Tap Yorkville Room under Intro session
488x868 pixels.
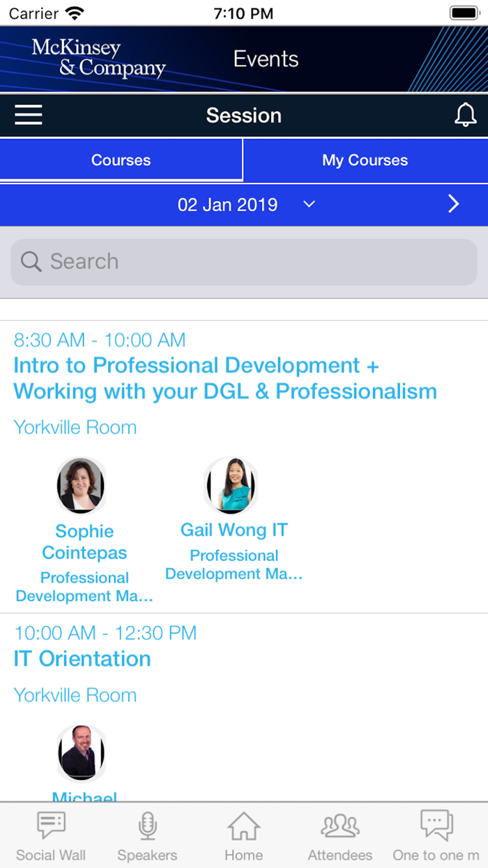pos(75,427)
